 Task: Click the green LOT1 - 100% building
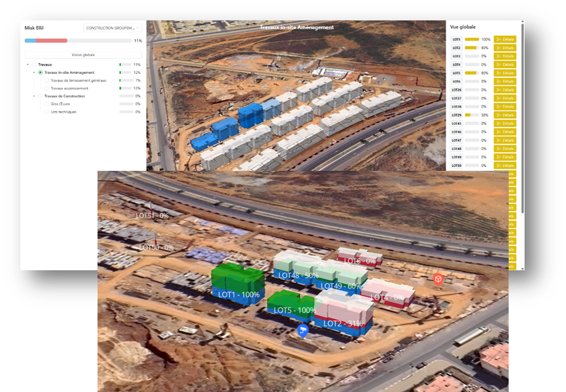238,280
